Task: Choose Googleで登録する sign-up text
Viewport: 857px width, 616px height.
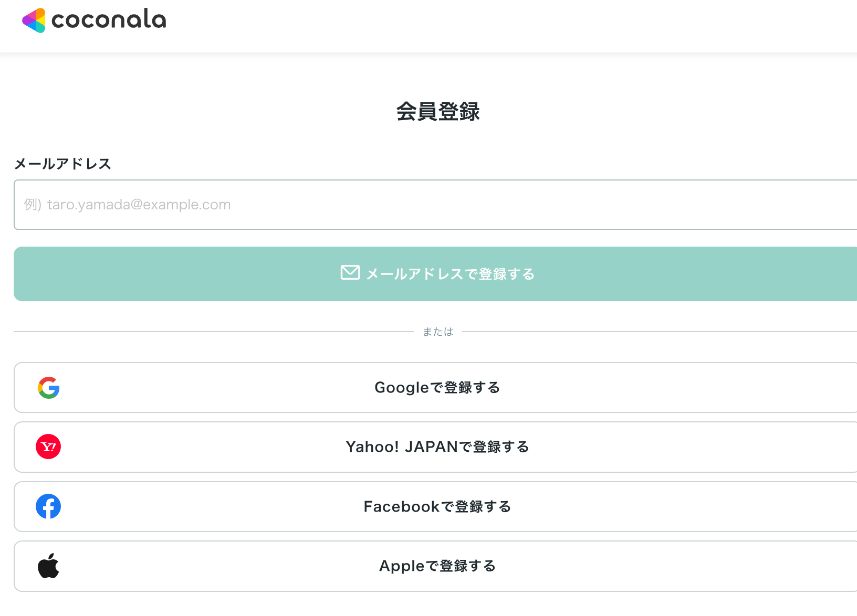Action: tap(437, 388)
